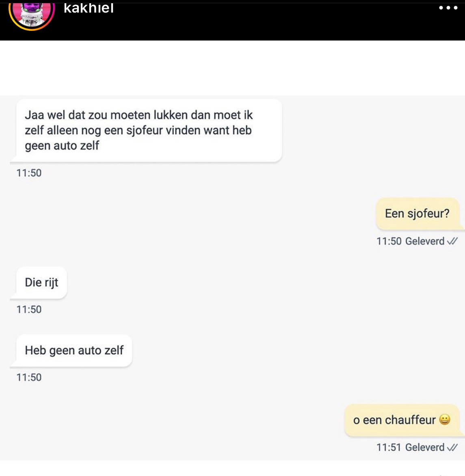
Task: Click 'Geleverd' status under chauffeur message
Action: click(x=425, y=448)
